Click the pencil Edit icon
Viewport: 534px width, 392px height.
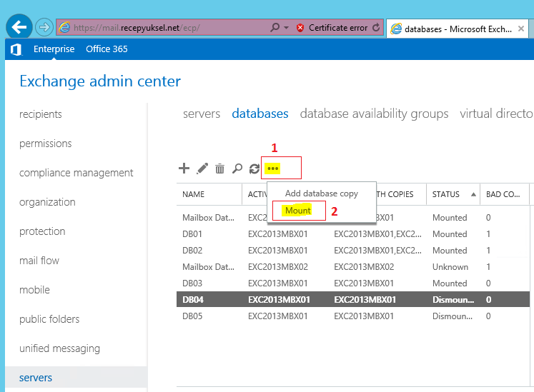202,168
